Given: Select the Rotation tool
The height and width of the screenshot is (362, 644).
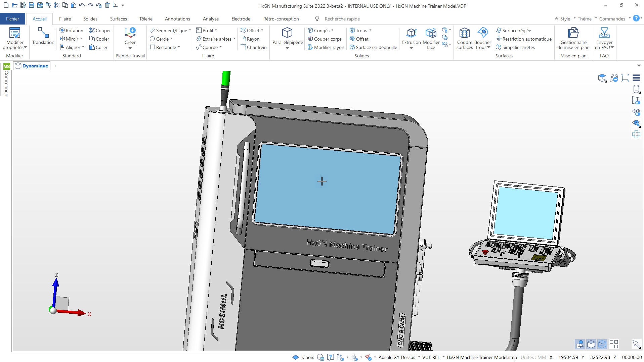Looking at the screenshot, I should [71, 31].
